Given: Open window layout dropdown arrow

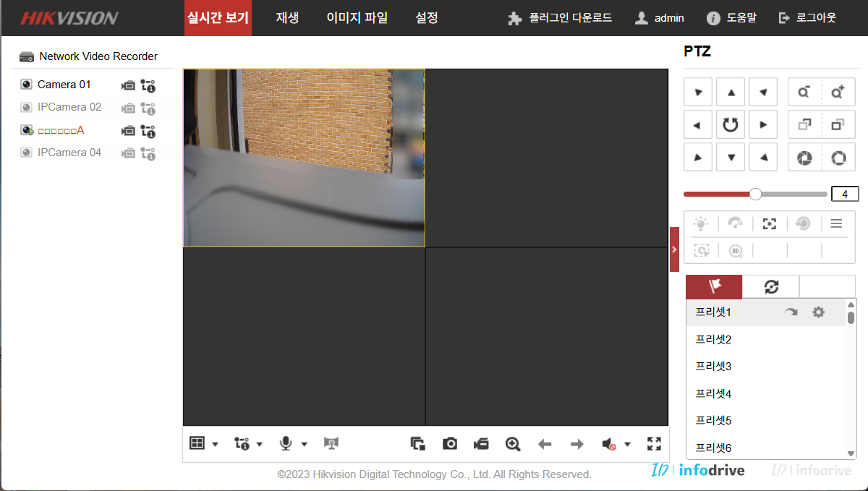Looking at the screenshot, I should coord(216,444).
